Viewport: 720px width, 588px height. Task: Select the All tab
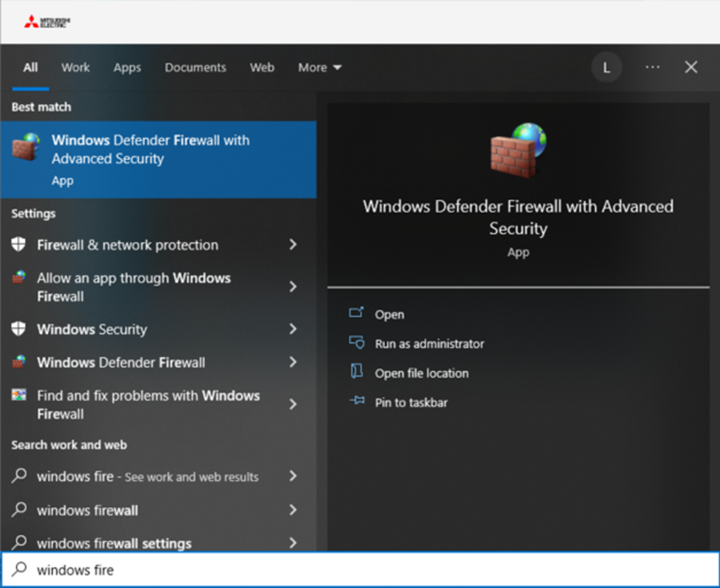tap(31, 68)
